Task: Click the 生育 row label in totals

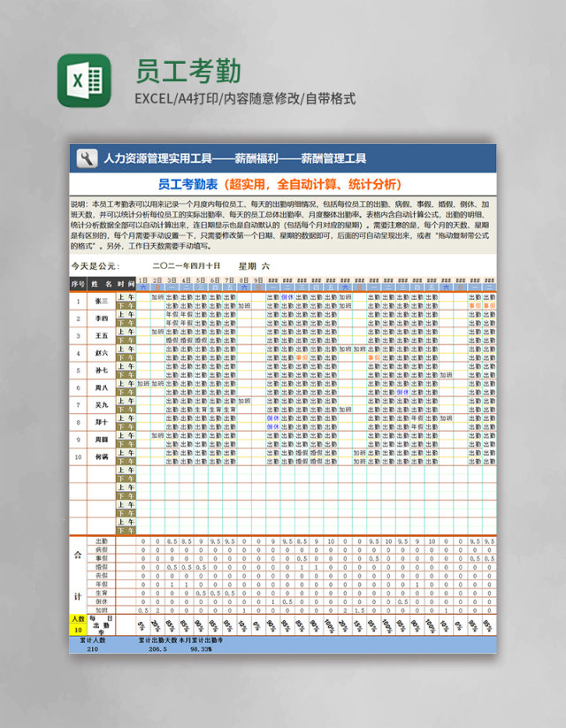Action: (101, 593)
